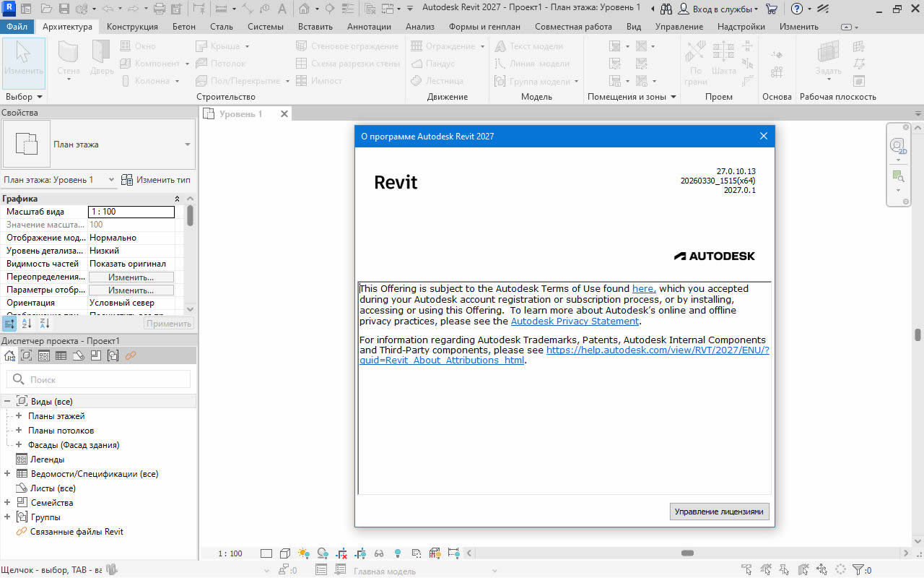This screenshot has width=924, height=578.
Task: Click the shopping cart icon in title bar
Action: tap(772, 9)
